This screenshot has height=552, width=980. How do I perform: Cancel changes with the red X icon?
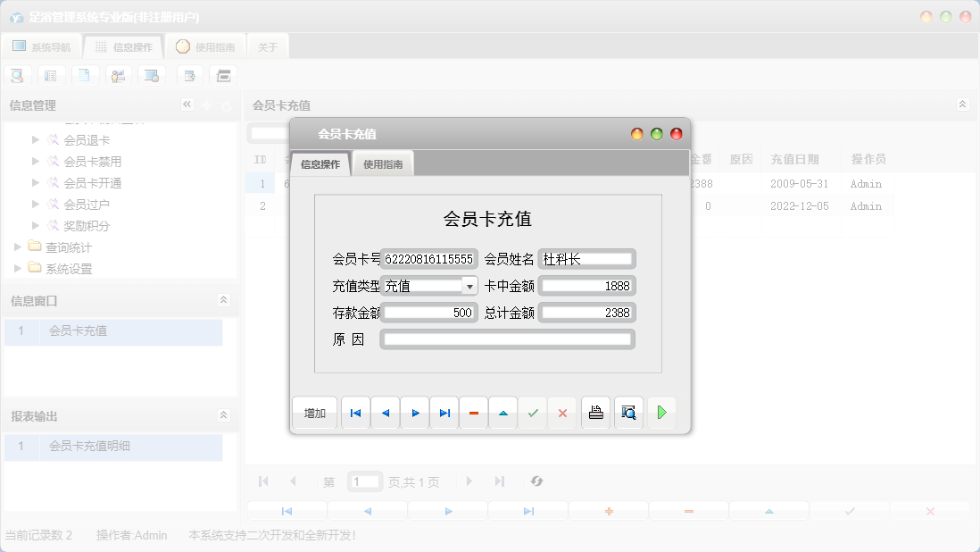click(x=562, y=412)
